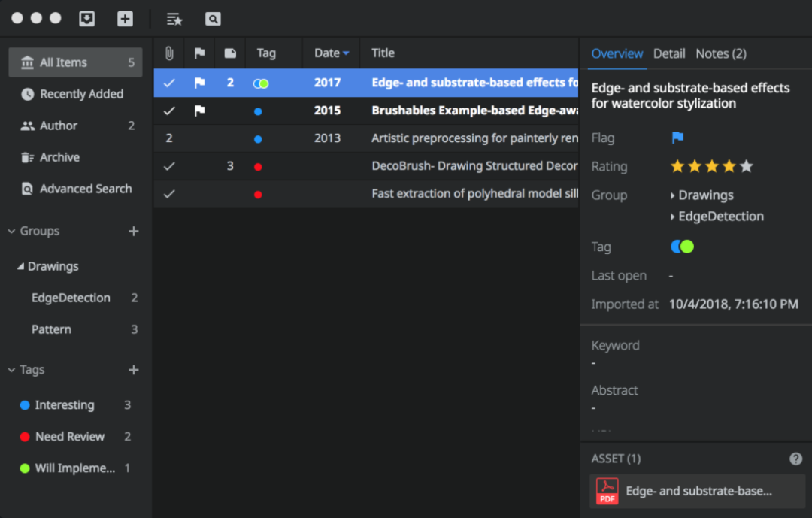Click the help question mark icon
This screenshot has height=518, width=812.
(795, 459)
